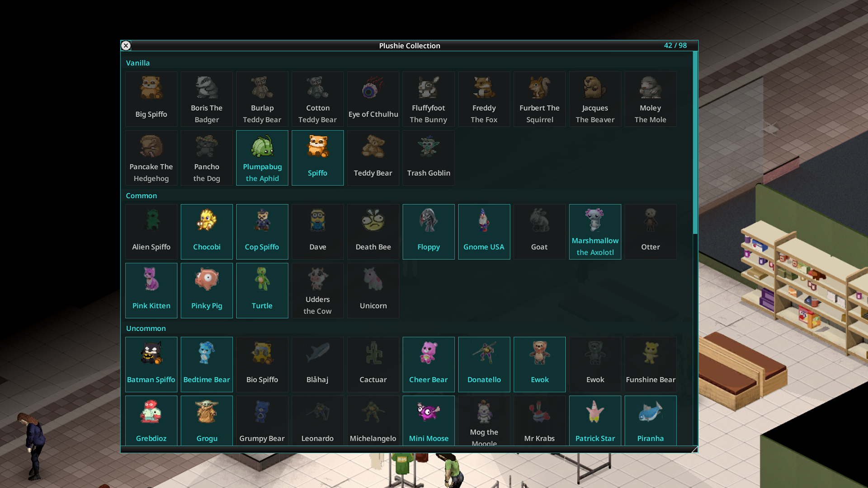868x488 pixels.
Task: Select the Mini Moose plushie
Action: pos(429,421)
